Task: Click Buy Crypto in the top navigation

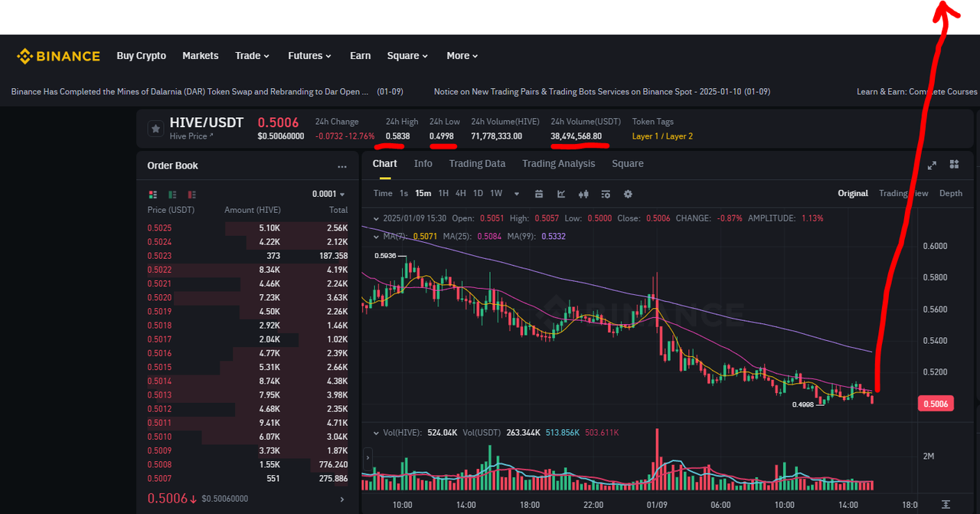Action: coord(142,56)
